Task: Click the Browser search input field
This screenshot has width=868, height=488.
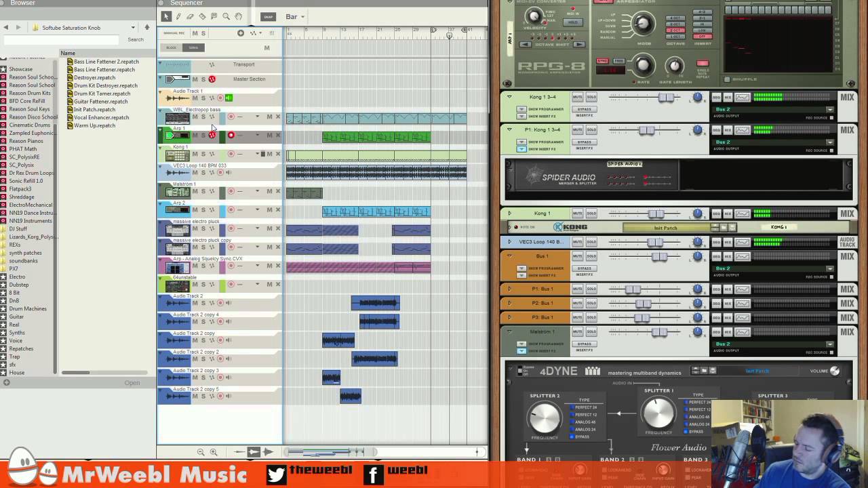Action: tap(62, 40)
